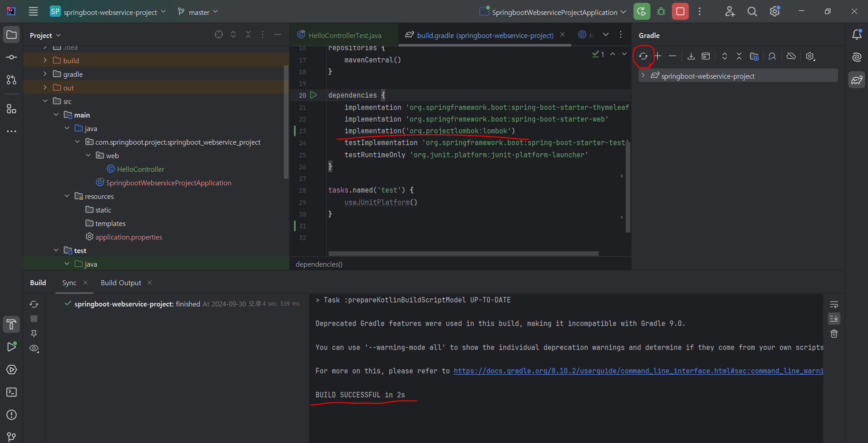
Task: Show more tool windows ellipsis
Action: pyautogui.click(x=12, y=132)
